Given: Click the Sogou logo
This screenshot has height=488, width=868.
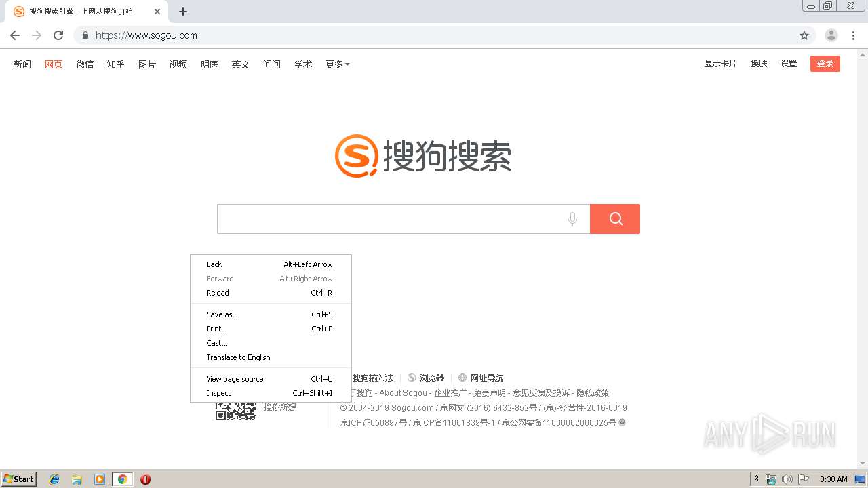Looking at the screenshot, I should point(423,156).
